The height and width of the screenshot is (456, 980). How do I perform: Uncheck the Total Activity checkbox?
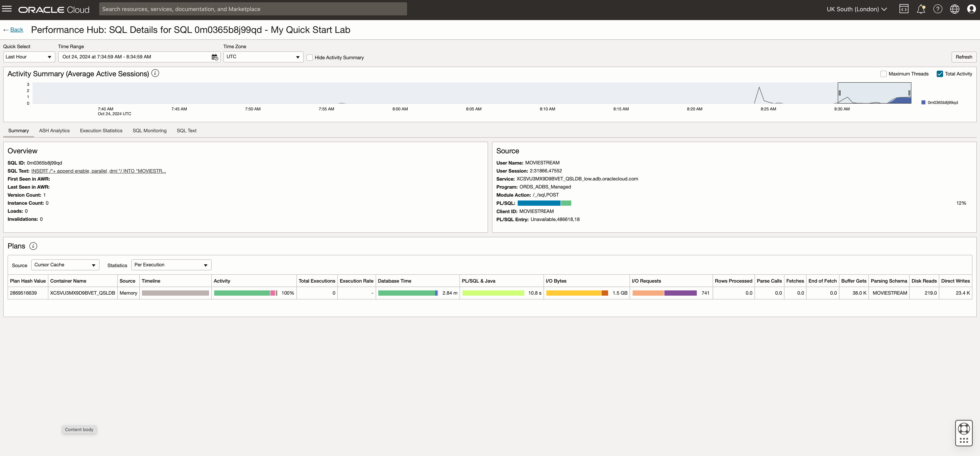click(940, 74)
